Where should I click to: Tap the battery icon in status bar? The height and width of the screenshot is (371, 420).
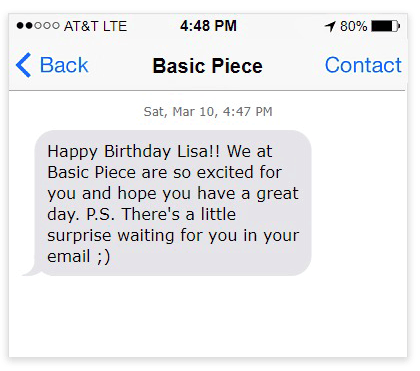tap(386, 26)
